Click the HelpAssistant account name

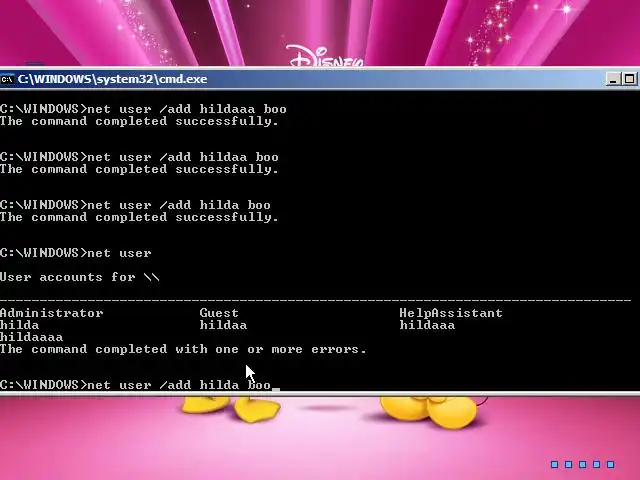451,313
